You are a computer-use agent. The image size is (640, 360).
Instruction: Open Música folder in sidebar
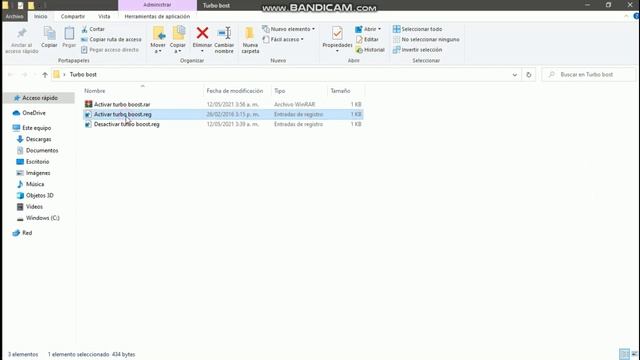point(35,184)
